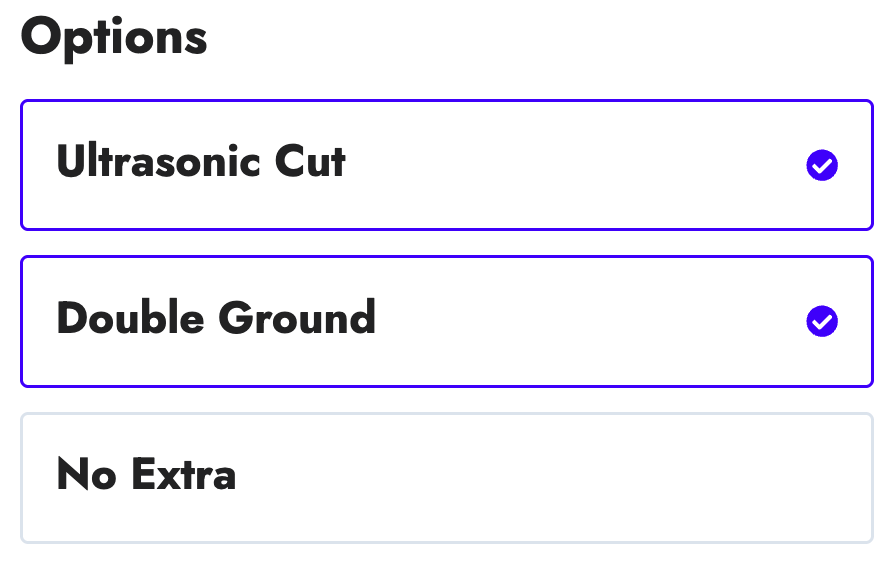Deselect the Ultrasonic Cut option card
894x572 pixels.
point(446,165)
